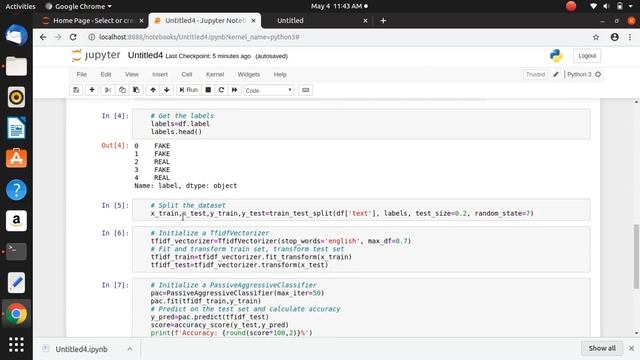Click the kernel idle circle indicator
Screen dimensions: 640x360
(x=598, y=74)
